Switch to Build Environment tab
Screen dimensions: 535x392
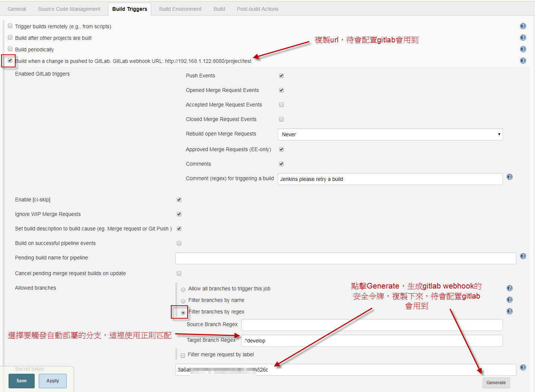pos(180,9)
